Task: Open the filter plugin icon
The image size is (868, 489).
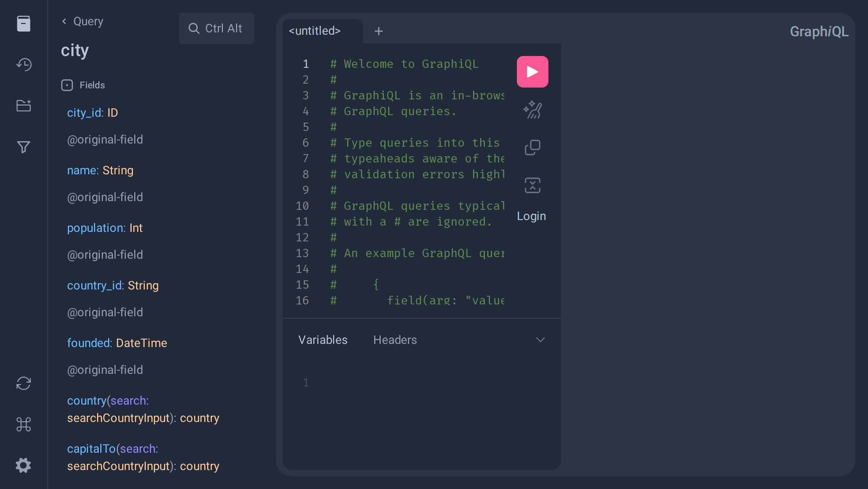Action: click(24, 147)
